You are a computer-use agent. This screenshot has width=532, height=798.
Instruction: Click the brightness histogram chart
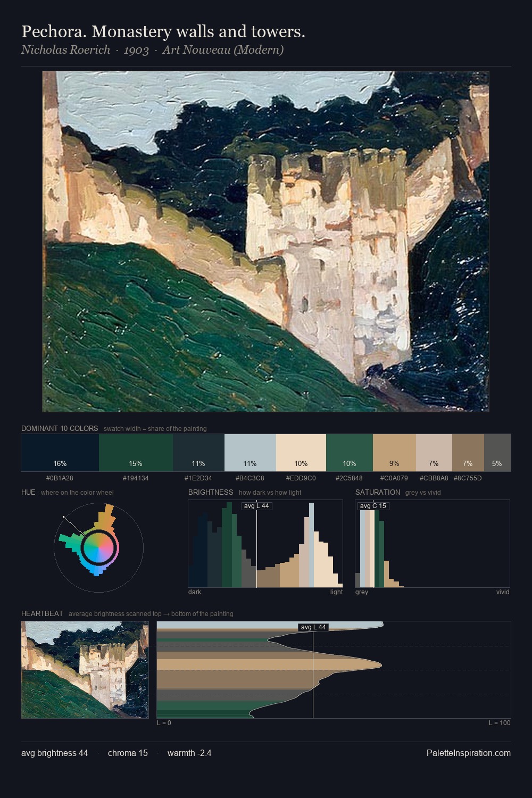(x=265, y=544)
